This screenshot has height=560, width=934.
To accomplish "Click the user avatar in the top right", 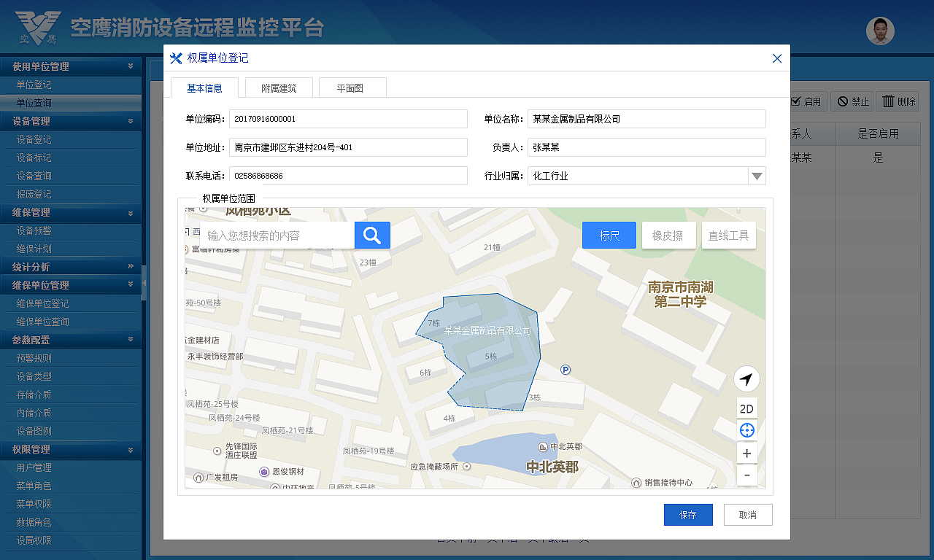I will (880, 31).
